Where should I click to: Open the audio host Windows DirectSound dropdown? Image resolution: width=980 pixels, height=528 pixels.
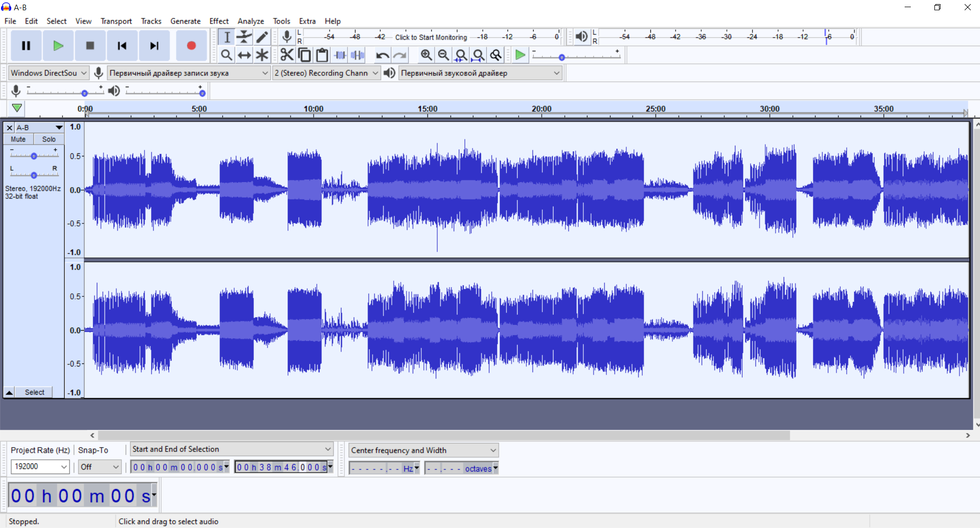point(49,73)
